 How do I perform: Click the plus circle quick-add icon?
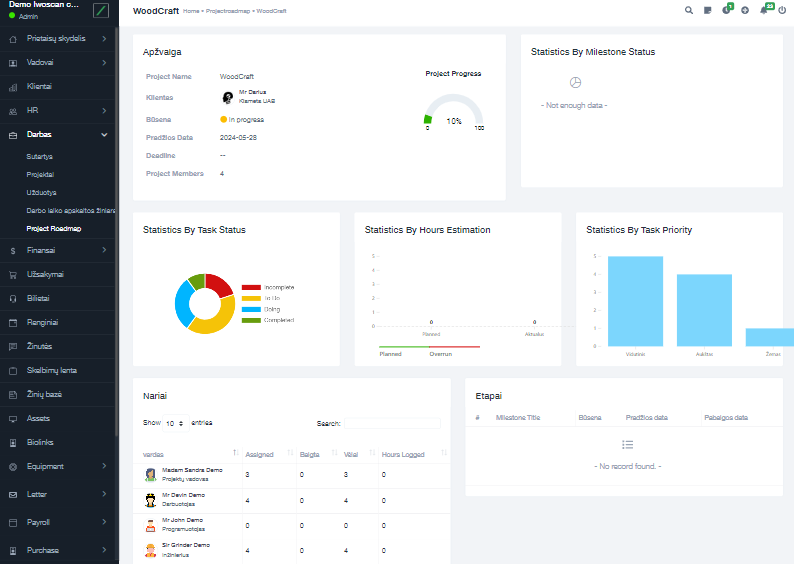744,10
